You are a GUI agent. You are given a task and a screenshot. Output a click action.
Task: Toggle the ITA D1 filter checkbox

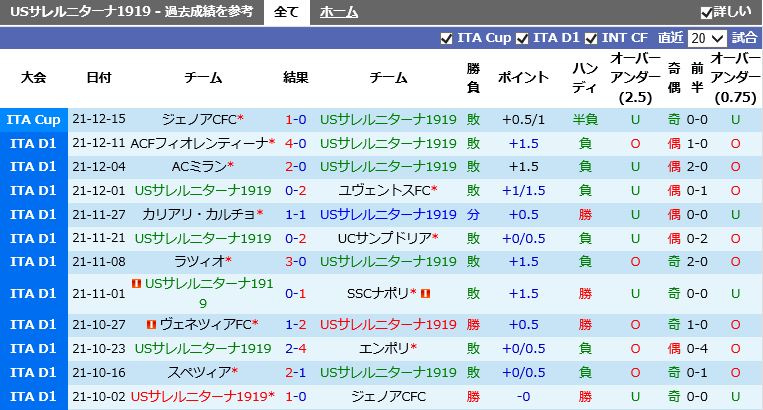pos(522,38)
